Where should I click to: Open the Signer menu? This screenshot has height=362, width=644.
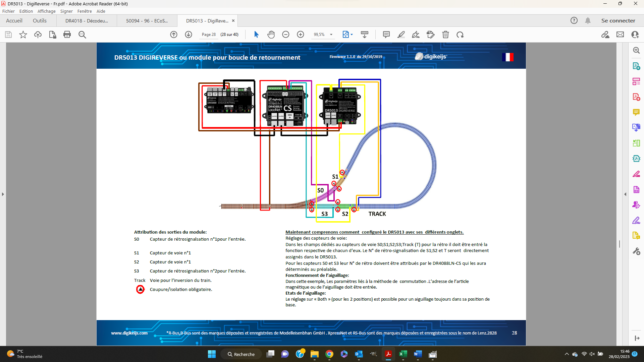66,11
